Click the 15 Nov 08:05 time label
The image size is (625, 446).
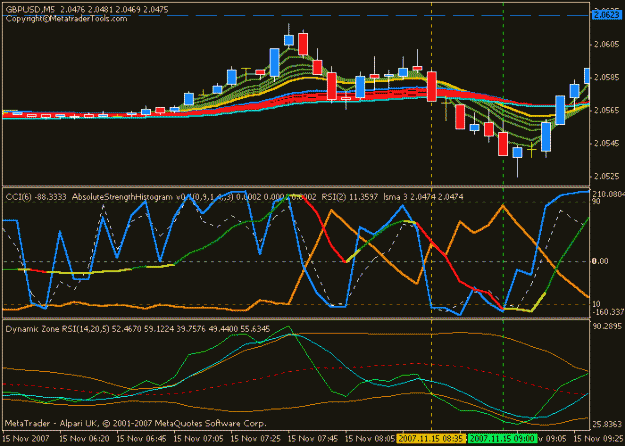tap(370, 439)
